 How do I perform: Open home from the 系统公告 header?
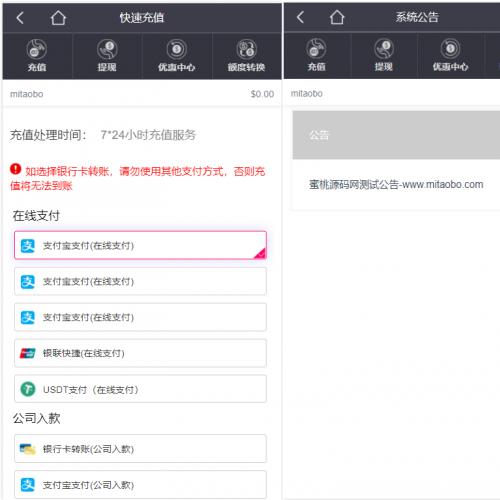point(337,17)
